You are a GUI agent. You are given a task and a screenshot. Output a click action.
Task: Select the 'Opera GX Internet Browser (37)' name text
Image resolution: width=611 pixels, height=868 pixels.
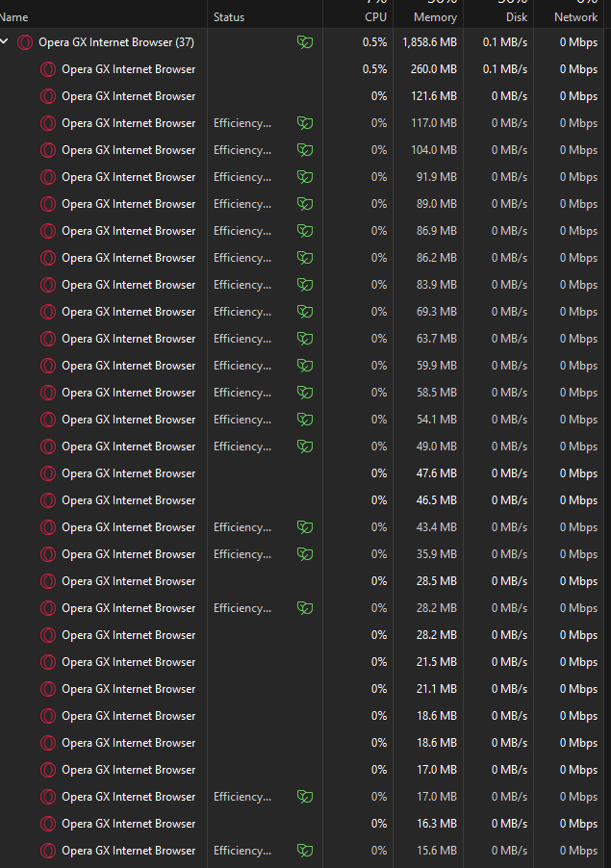click(x=116, y=42)
